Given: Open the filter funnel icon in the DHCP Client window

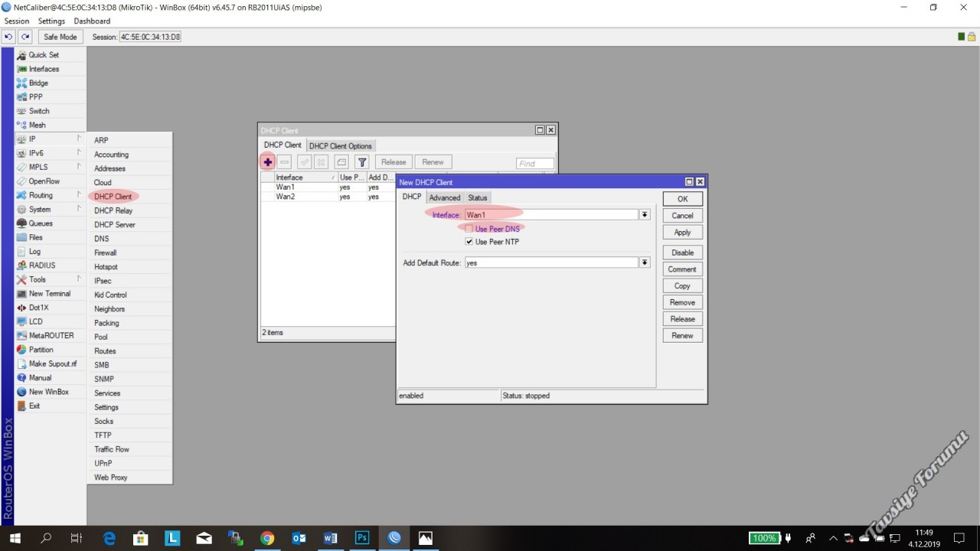Looking at the screenshot, I should pos(362,162).
